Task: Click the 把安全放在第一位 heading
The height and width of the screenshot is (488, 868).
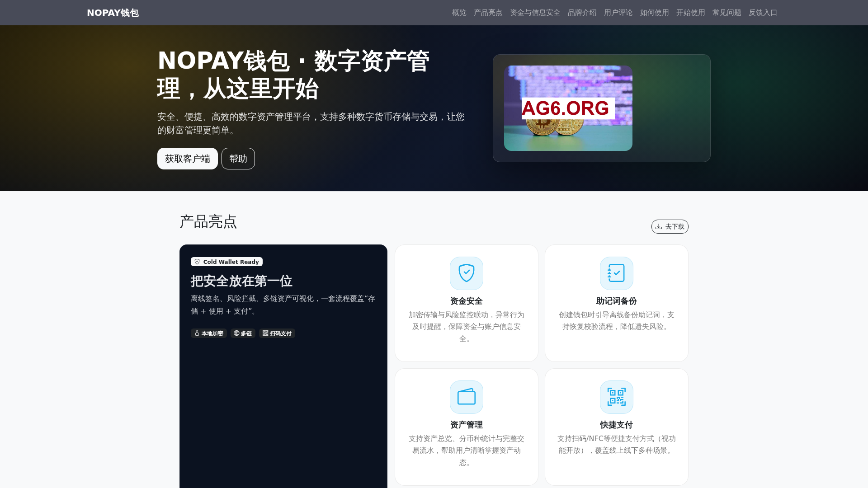Action: (x=241, y=281)
